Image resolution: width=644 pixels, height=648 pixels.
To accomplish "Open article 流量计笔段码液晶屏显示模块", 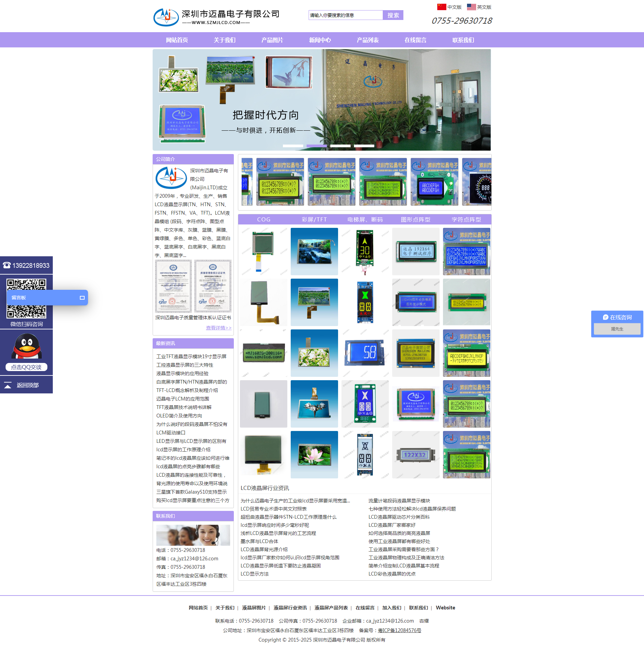I will tap(399, 501).
